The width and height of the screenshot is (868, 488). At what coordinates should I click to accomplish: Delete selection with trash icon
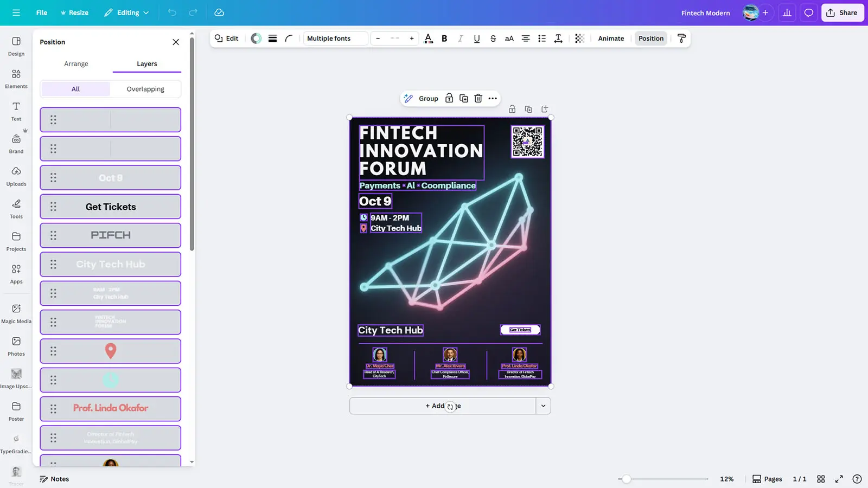[x=478, y=98]
